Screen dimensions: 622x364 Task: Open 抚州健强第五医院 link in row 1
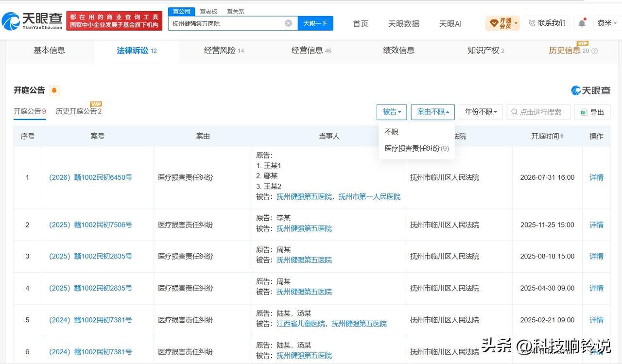[304, 197]
